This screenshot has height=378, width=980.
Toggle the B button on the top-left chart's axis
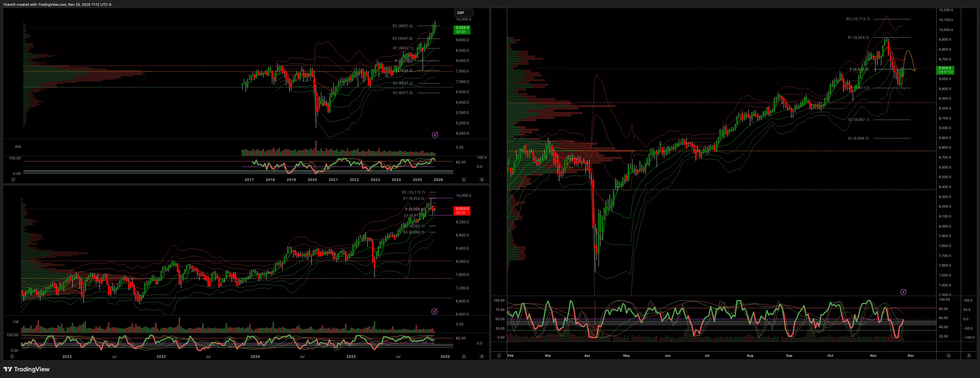(x=482, y=179)
